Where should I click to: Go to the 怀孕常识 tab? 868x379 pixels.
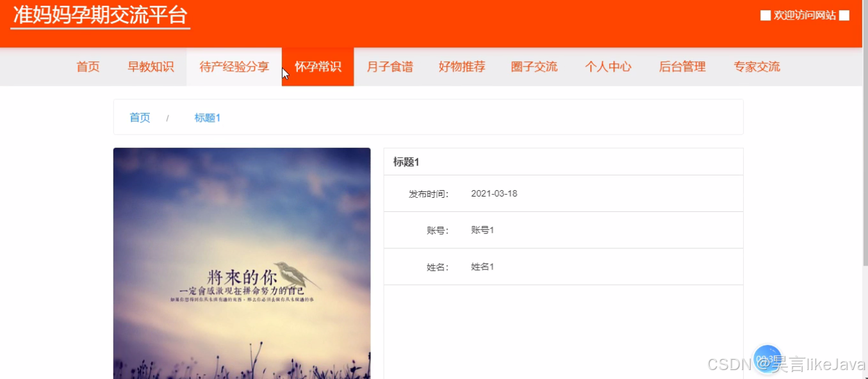(318, 67)
